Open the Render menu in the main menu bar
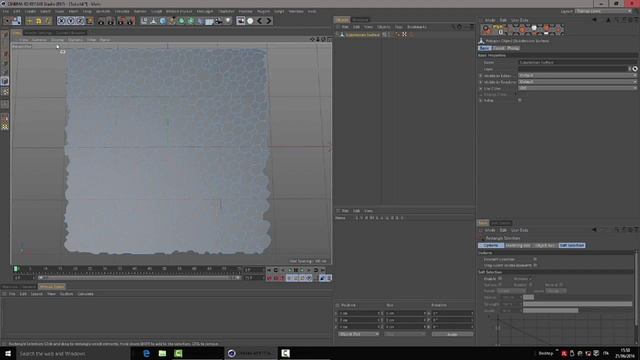 click(140, 11)
